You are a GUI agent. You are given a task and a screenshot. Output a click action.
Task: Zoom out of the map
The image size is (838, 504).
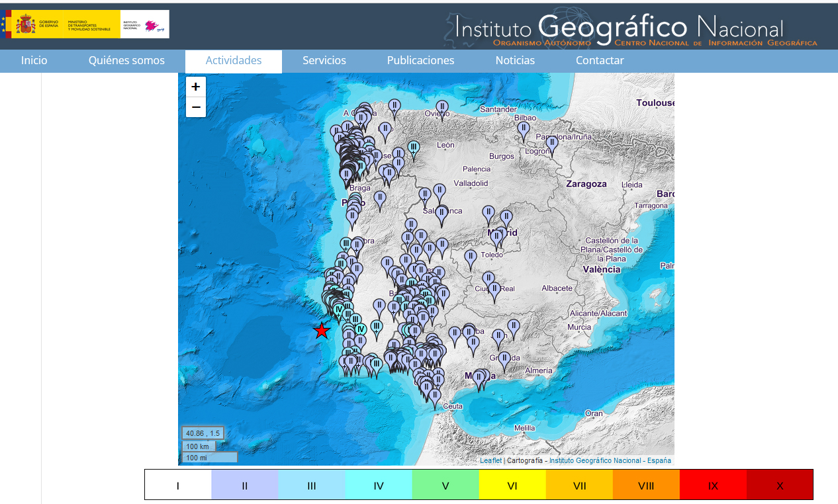coord(195,107)
